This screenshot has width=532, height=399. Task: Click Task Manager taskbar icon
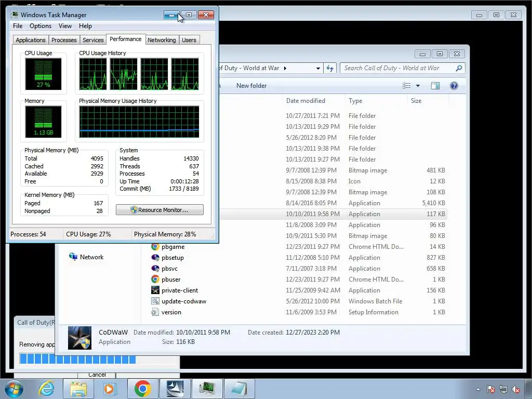click(207, 389)
